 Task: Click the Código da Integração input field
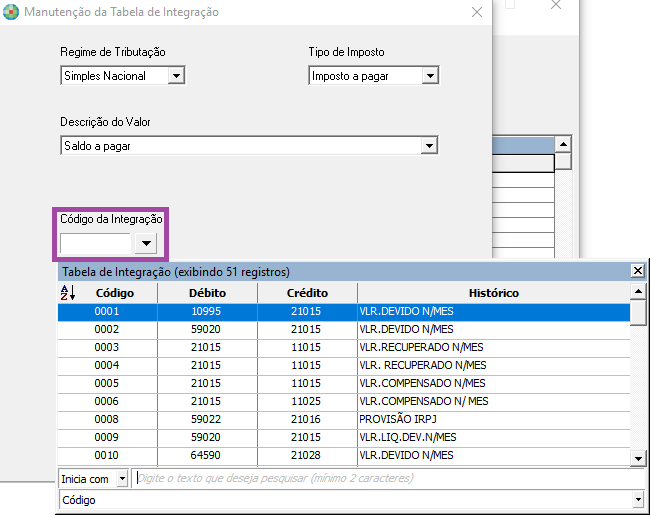coord(96,243)
